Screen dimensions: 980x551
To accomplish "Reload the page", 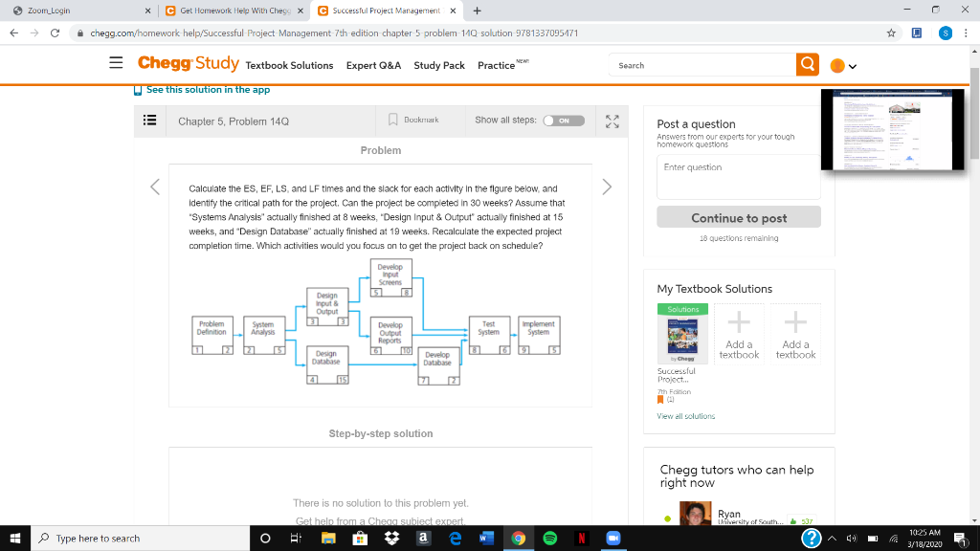I will [x=55, y=33].
